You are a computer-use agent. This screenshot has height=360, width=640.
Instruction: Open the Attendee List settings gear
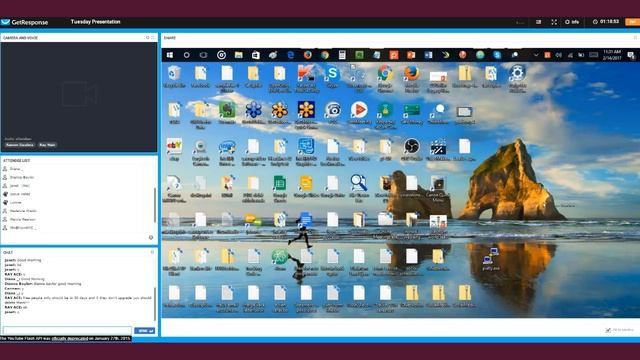point(151,237)
